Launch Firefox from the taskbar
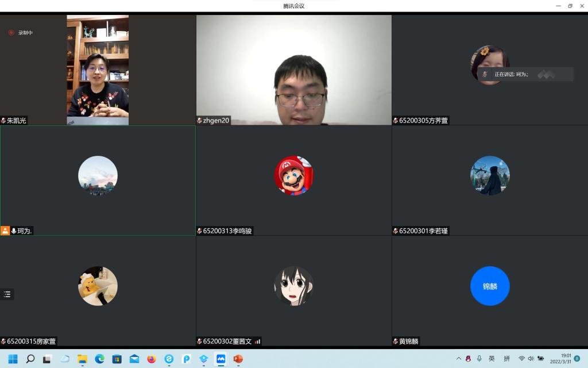Screen dimensions: 588x368 (152, 359)
